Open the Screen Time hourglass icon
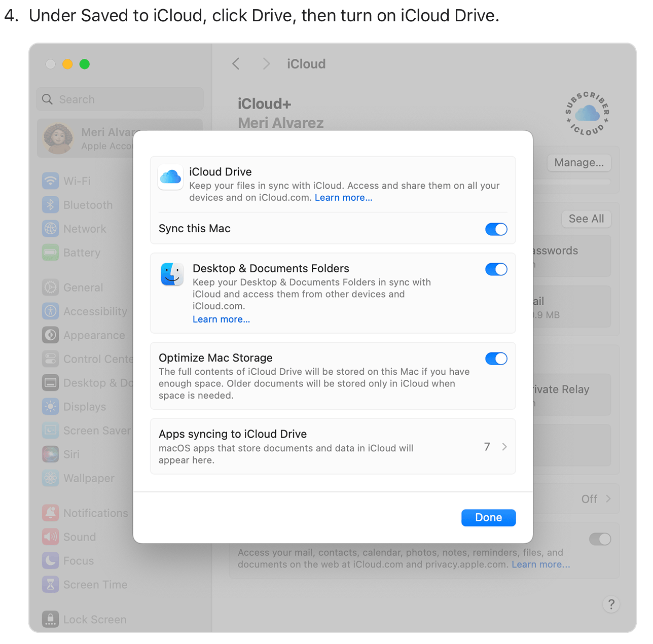This screenshot has width=653, height=644. click(50, 584)
